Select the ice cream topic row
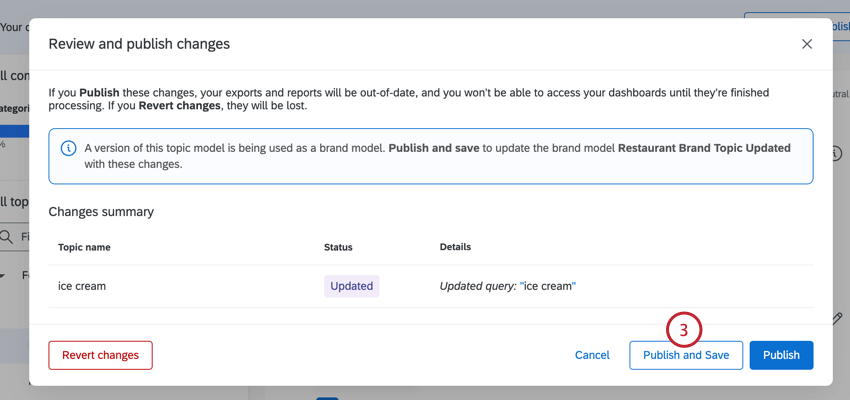The width and height of the screenshot is (850, 400). 180,286
